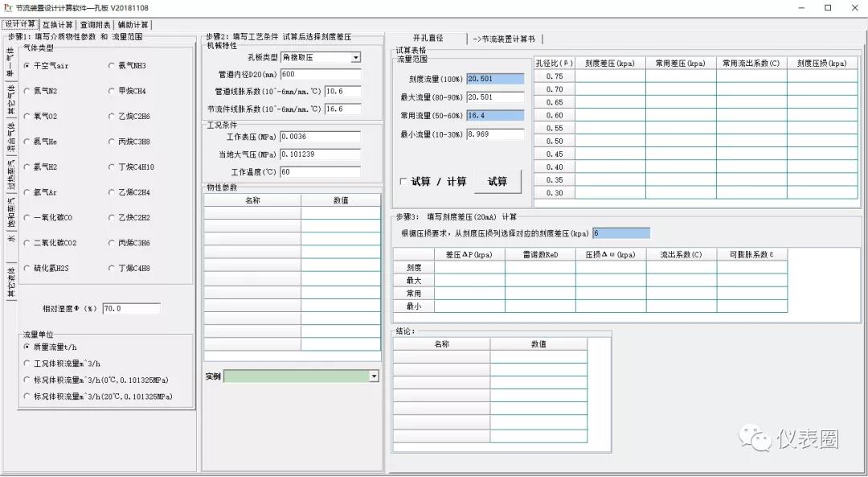
Task: Select the 辅助计算 tab
Action: (x=133, y=24)
